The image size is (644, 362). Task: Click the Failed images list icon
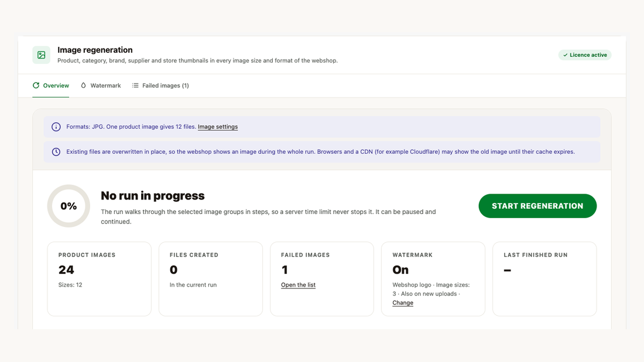[x=135, y=85]
